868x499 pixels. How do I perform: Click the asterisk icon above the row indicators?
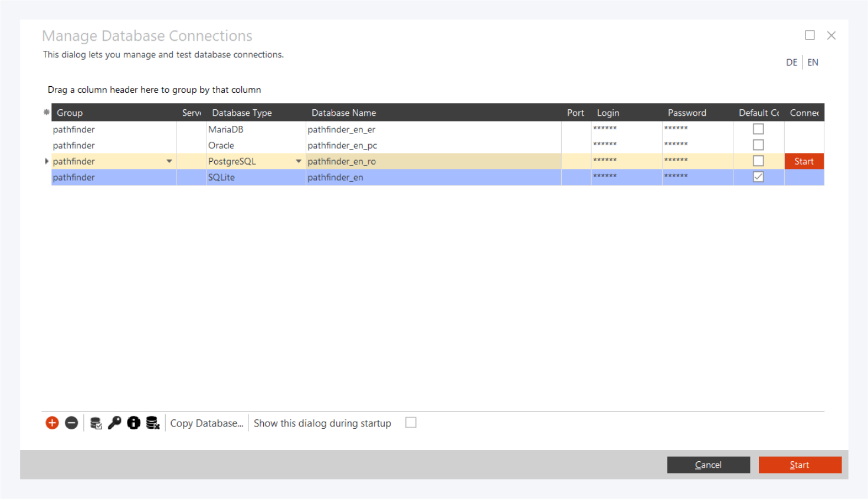45,112
